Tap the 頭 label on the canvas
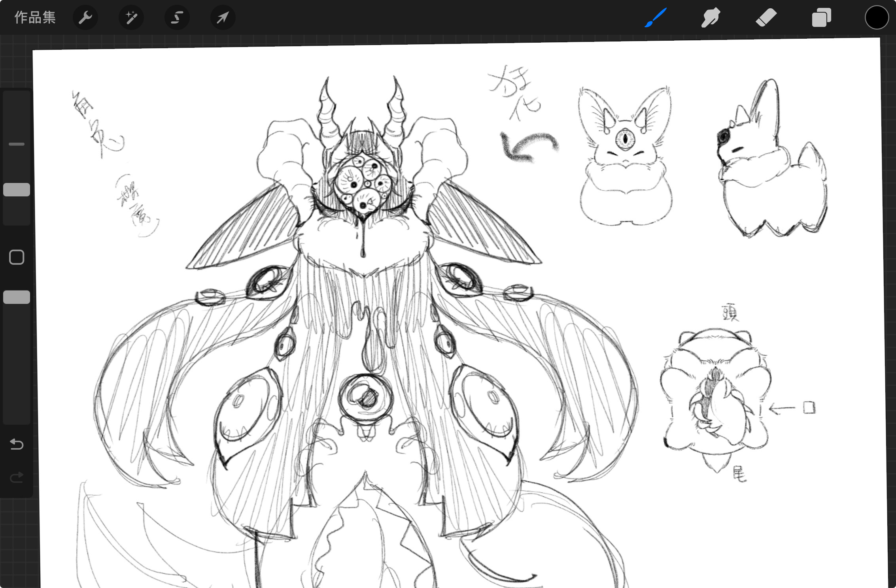This screenshot has width=896, height=588. click(x=730, y=313)
